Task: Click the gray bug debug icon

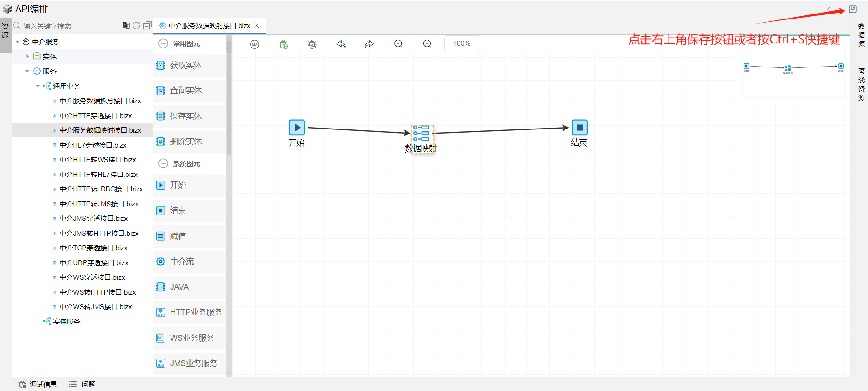Action: [312, 44]
